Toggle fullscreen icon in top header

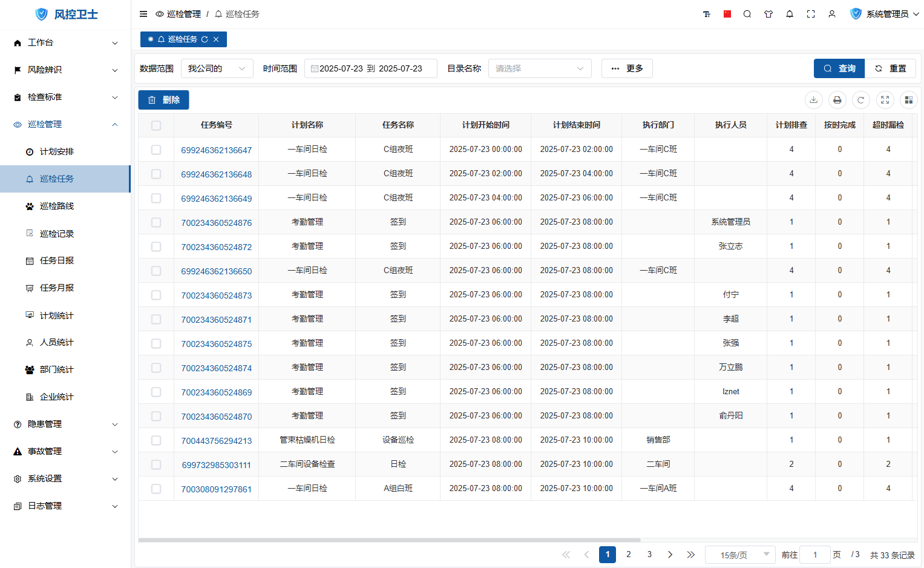coord(810,14)
